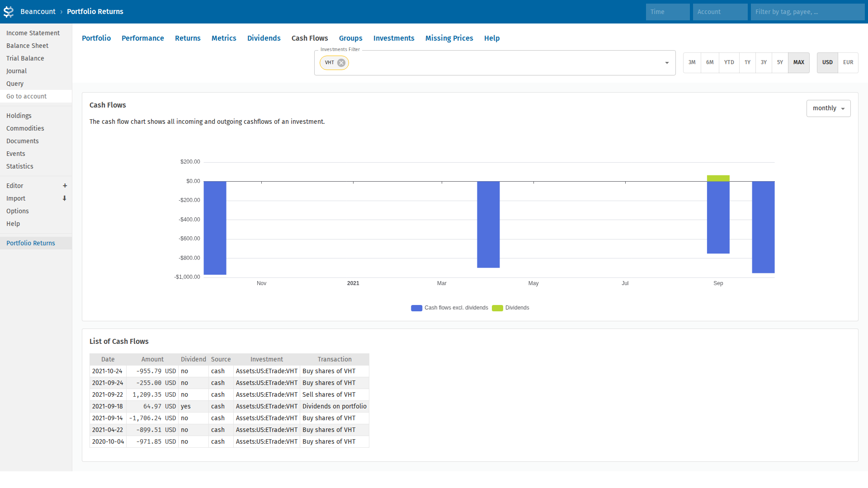Switch currency to EUR
Screen dimensions: 868x488
click(x=848, y=62)
